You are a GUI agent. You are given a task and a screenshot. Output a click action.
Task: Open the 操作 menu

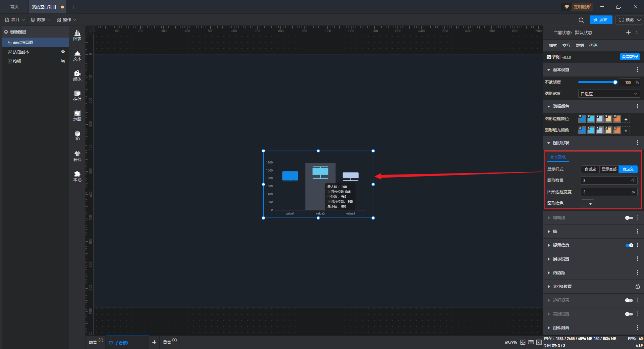pos(66,20)
